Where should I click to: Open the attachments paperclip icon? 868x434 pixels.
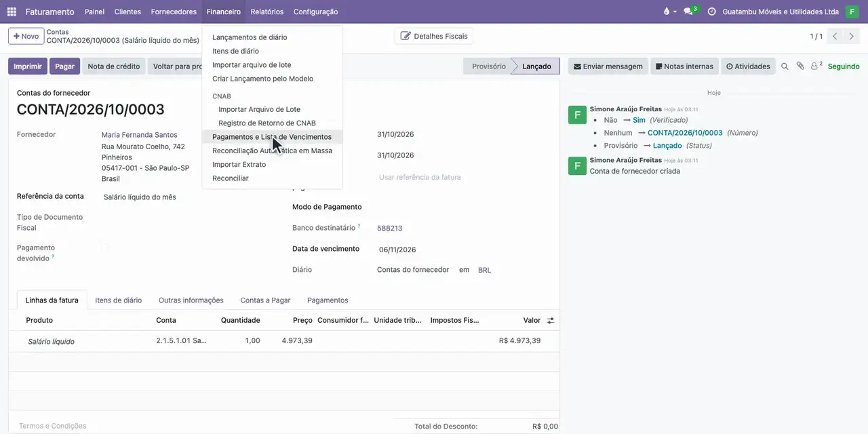coord(800,66)
